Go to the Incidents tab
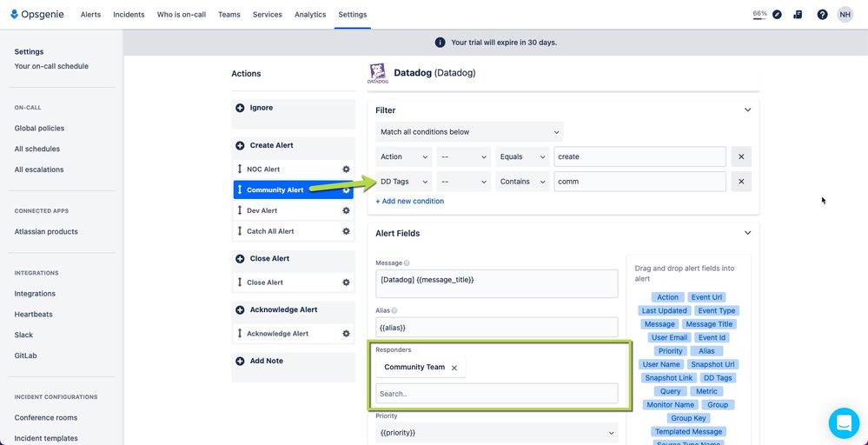This screenshot has width=868, height=445. coord(129,15)
